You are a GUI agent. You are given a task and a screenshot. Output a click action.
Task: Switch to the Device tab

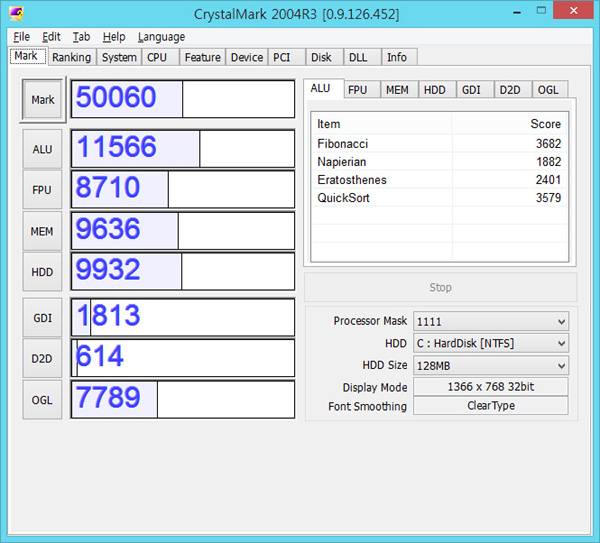point(247,57)
